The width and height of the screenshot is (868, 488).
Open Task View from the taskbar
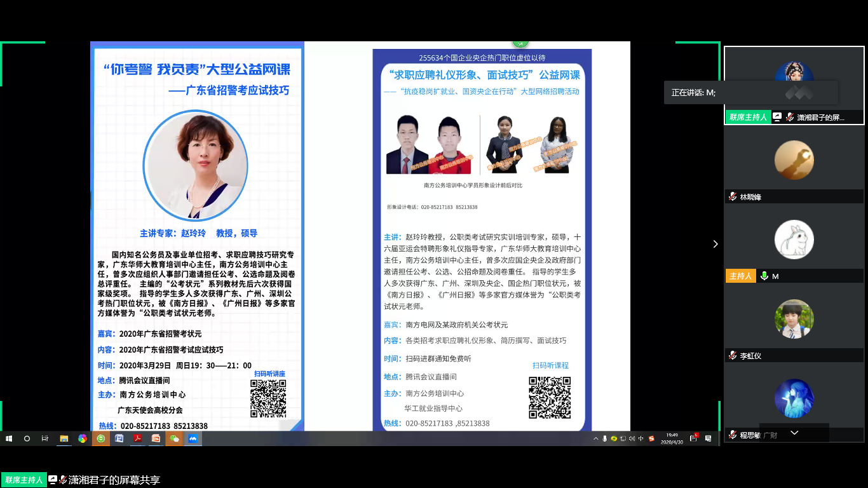45,438
